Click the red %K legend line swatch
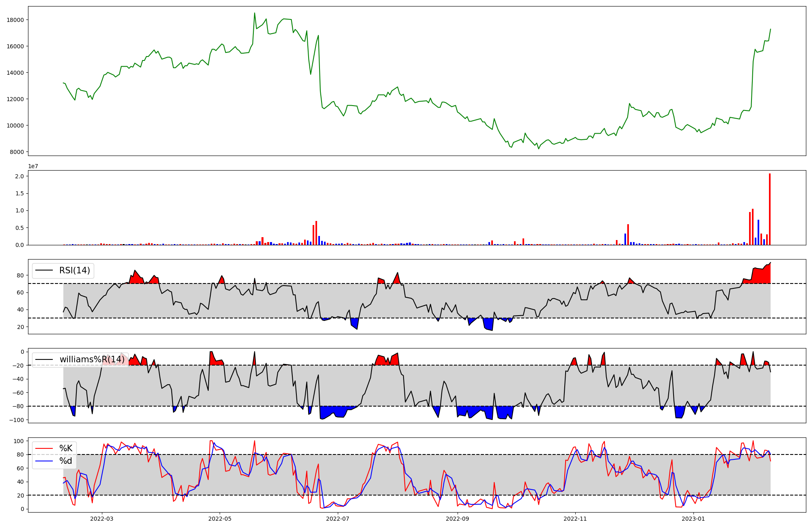Viewport: 812px width, 528px height. point(45,448)
